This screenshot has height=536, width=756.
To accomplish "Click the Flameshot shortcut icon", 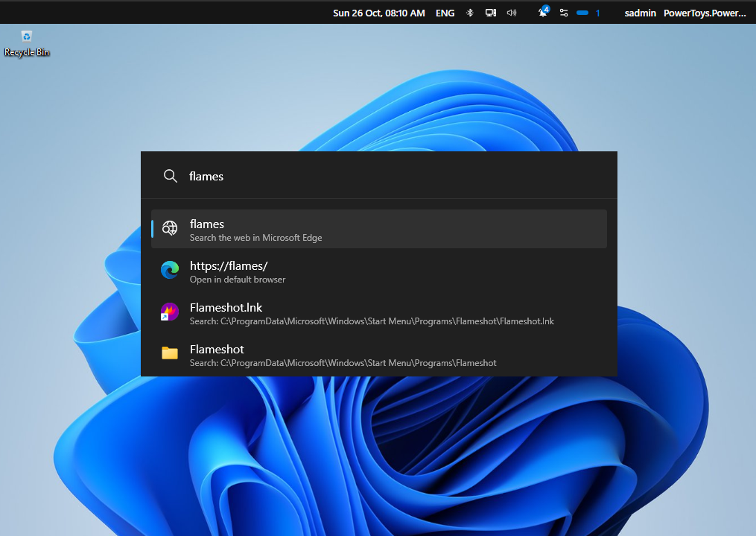I will pyautogui.click(x=170, y=312).
